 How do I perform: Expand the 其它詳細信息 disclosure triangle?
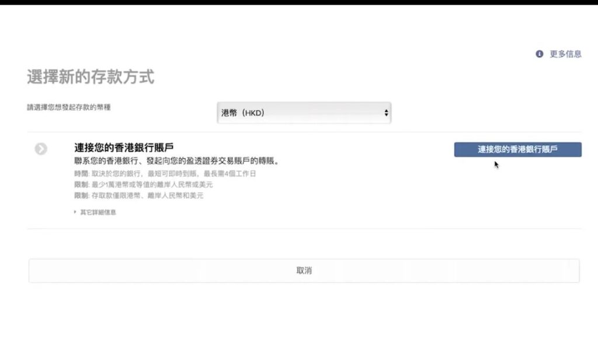point(75,212)
